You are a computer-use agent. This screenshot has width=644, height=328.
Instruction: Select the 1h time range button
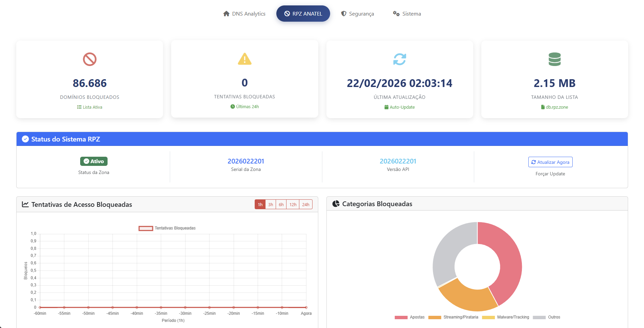click(260, 204)
